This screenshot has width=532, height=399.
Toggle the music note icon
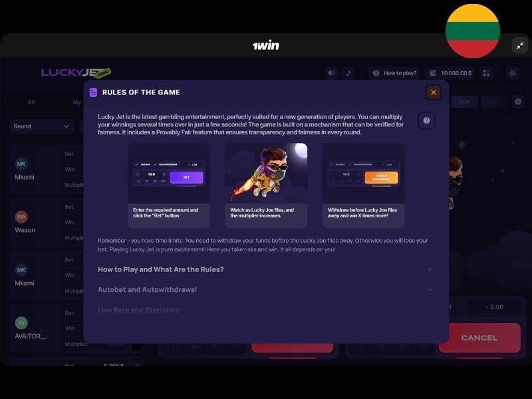tap(348, 73)
